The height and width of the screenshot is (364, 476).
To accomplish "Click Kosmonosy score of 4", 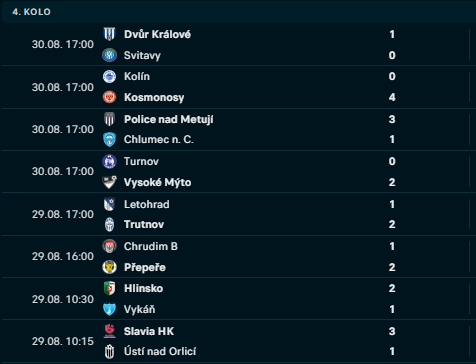I will (x=392, y=97).
